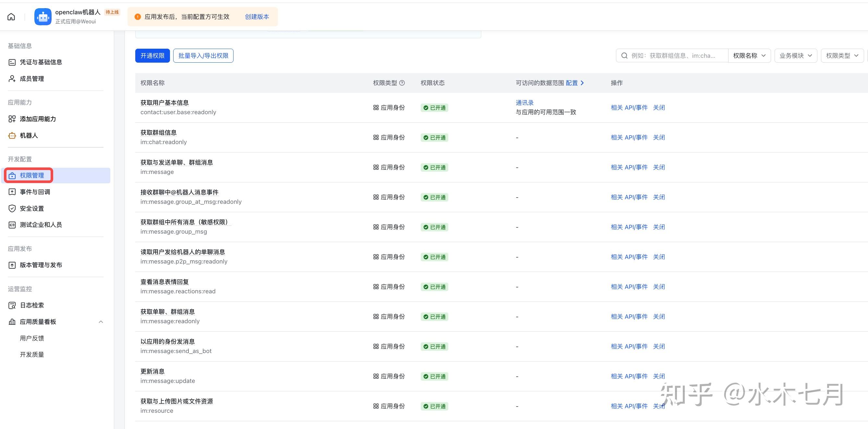Expand the 业务模块 filter dropdown
Screen dimensions: 868x429
click(796, 55)
